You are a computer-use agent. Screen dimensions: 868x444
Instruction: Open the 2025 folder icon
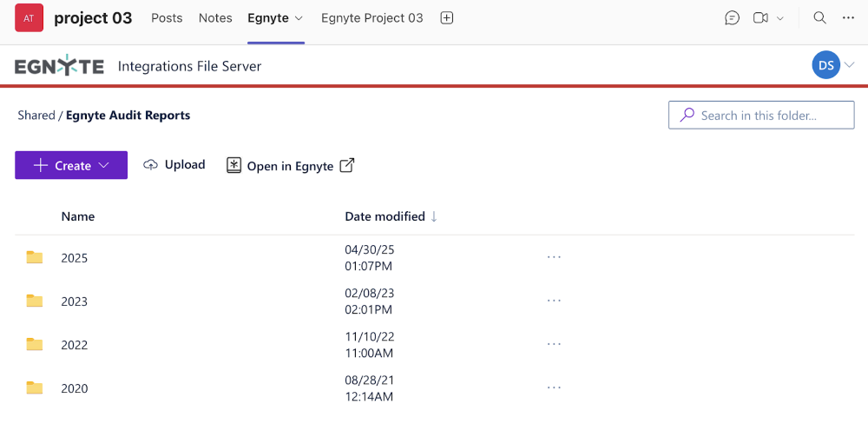click(x=35, y=257)
